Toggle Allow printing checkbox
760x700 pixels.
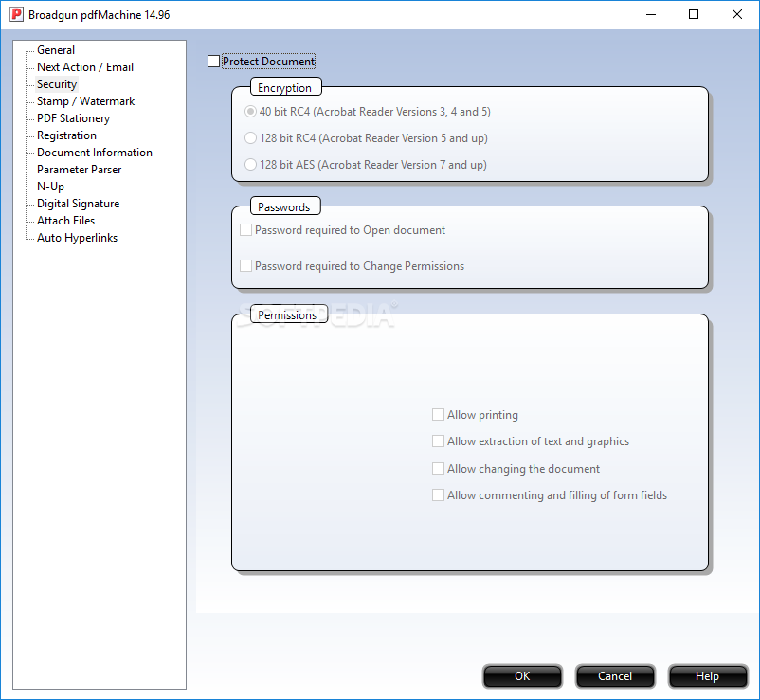[438, 415]
